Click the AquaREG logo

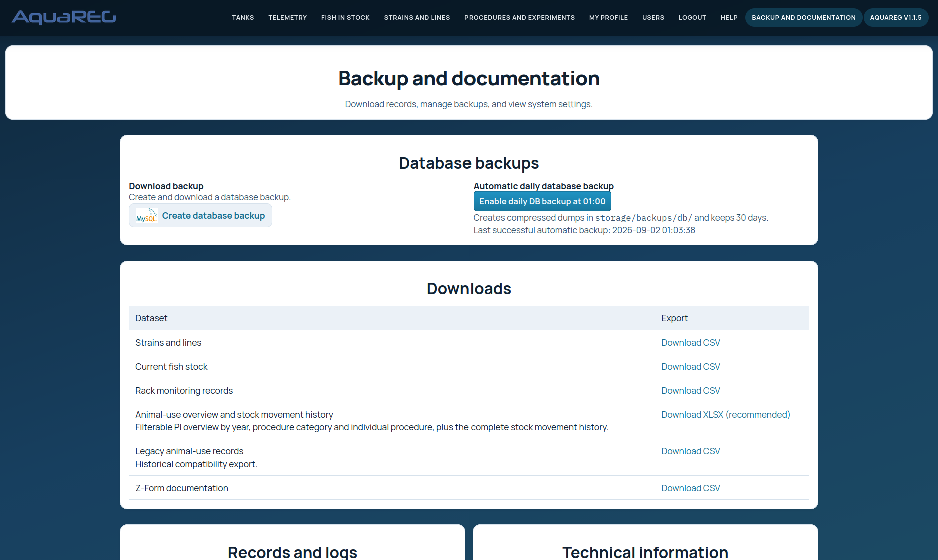64,17
